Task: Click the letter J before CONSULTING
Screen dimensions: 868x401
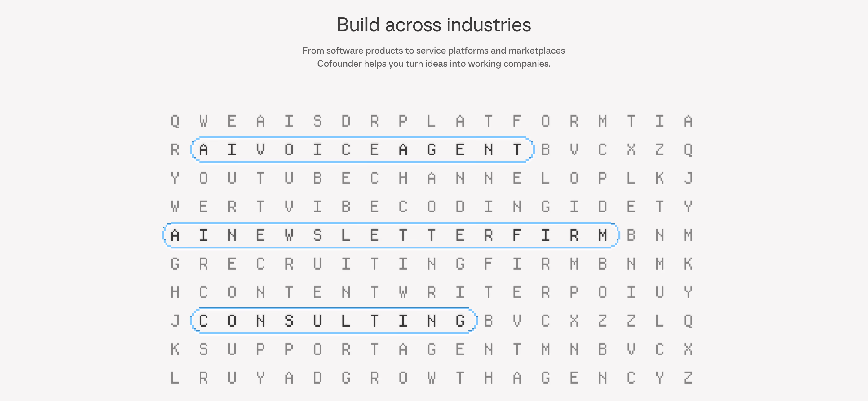Action: coord(175,320)
